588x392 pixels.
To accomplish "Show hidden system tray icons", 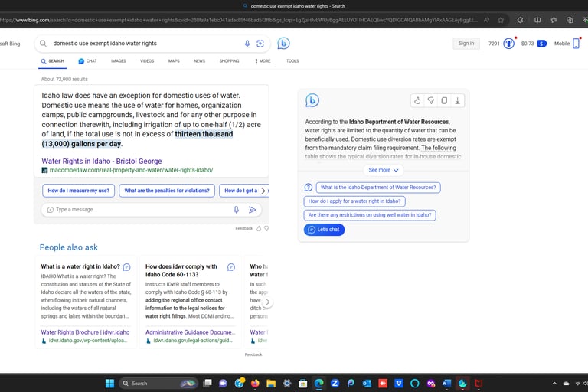I will pyautogui.click(x=554, y=384).
